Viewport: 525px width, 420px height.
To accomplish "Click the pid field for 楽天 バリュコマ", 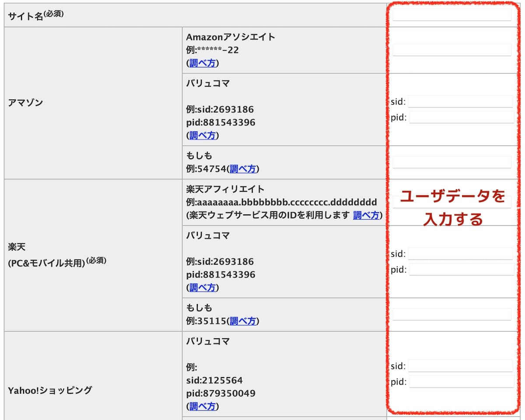I will tap(462, 269).
